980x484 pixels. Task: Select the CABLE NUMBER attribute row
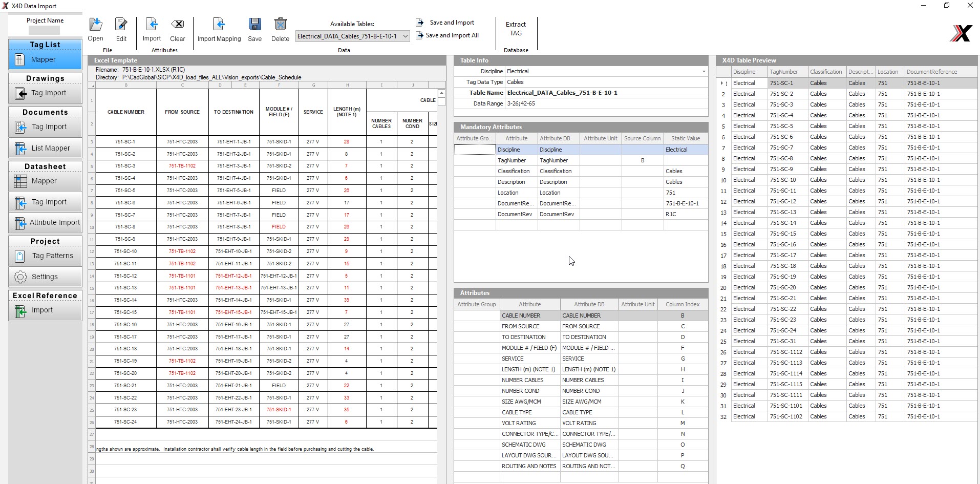pyautogui.click(x=581, y=315)
